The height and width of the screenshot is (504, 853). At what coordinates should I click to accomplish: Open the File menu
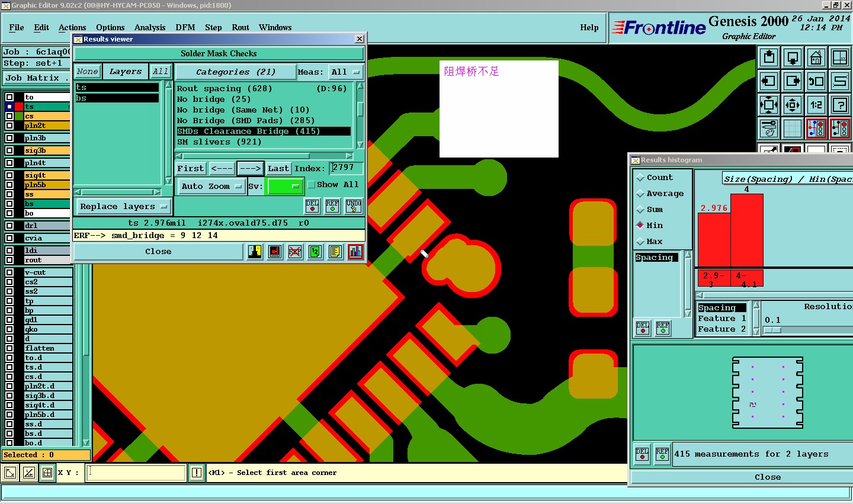point(17,27)
